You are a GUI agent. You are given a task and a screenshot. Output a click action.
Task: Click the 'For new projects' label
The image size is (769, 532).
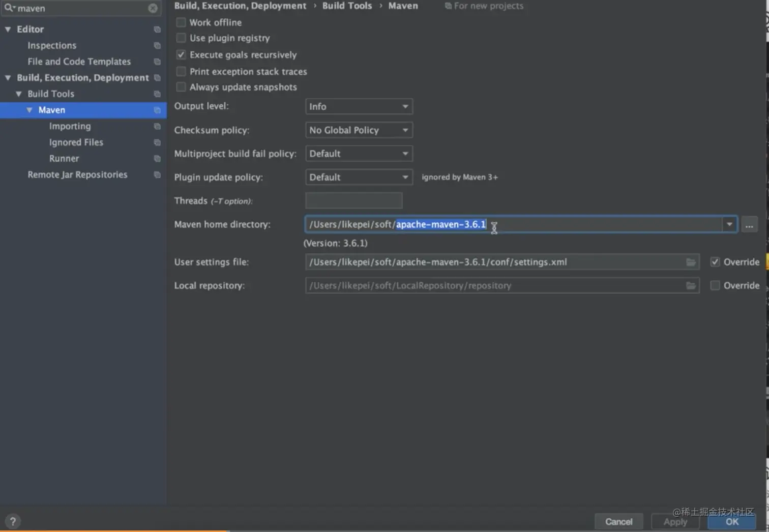pos(488,6)
